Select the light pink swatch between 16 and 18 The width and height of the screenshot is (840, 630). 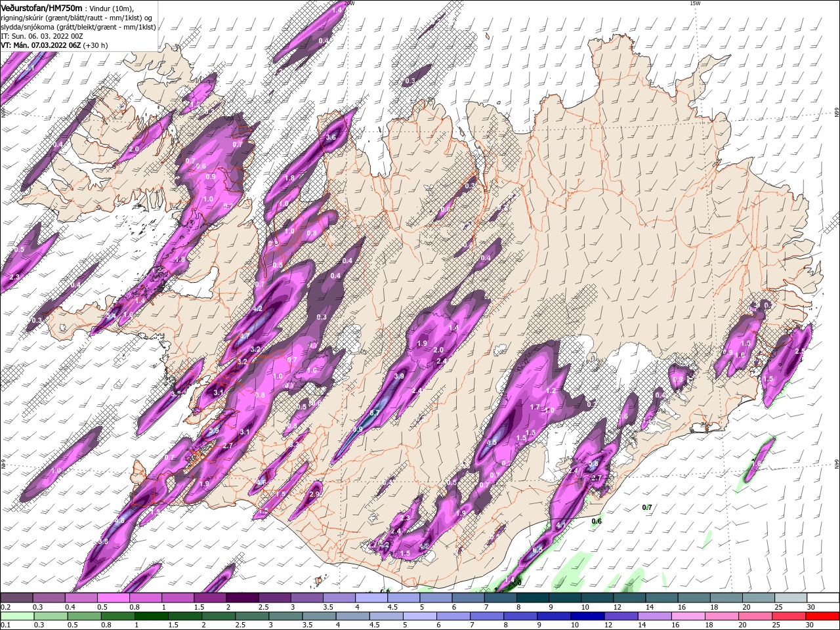click(x=688, y=616)
